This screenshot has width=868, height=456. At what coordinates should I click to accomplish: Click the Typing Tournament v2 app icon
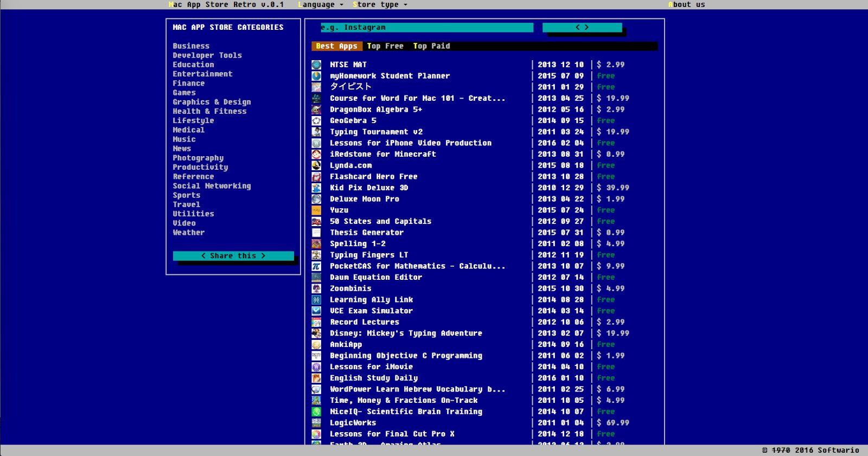pos(316,132)
